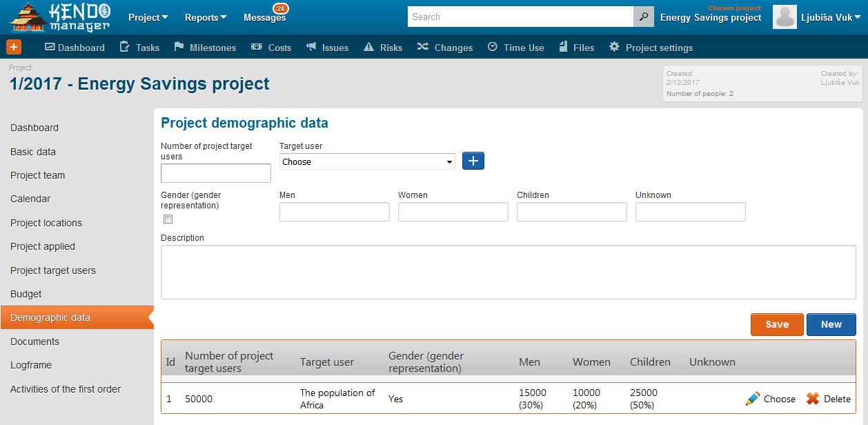
Task: View project Issues
Action: [327, 48]
